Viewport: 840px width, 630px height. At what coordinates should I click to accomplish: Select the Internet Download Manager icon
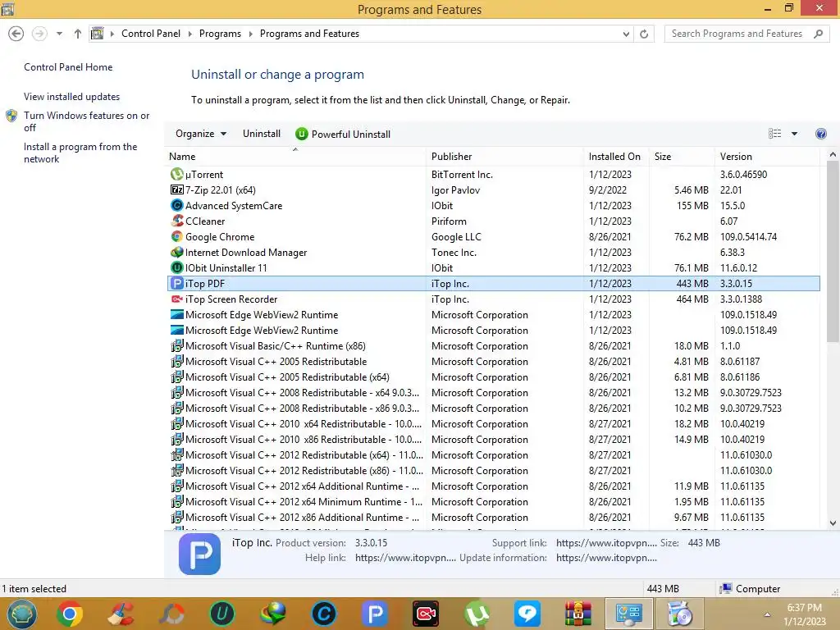pos(177,252)
